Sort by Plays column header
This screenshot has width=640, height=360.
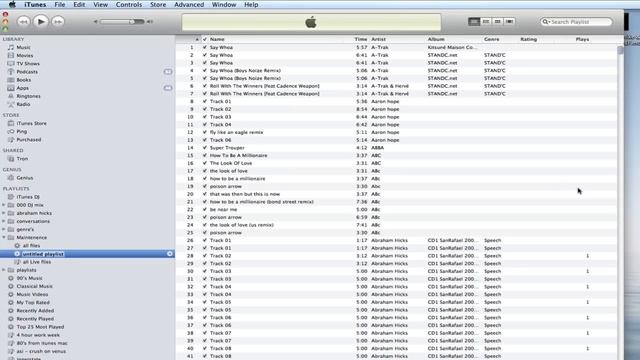[582, 39]
